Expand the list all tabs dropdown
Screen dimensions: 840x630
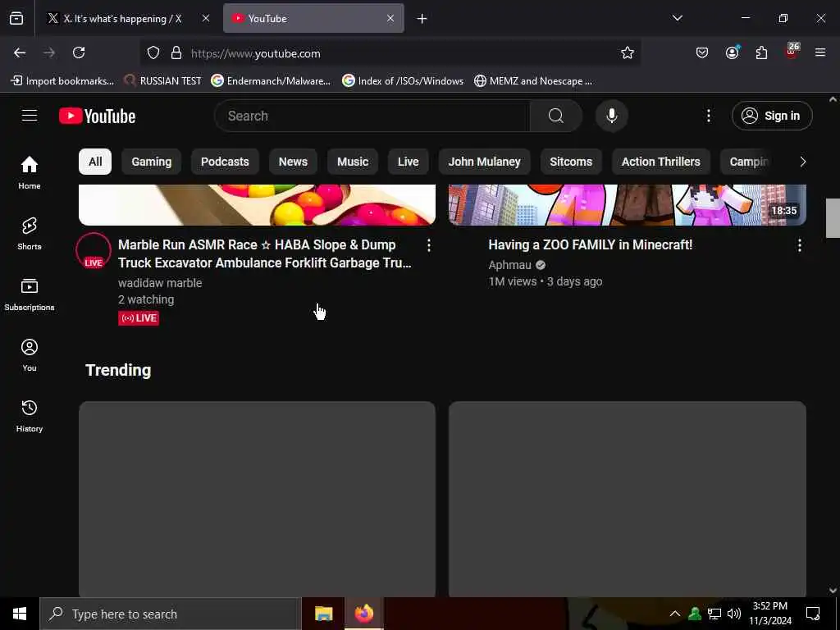[x=677, y=18]
